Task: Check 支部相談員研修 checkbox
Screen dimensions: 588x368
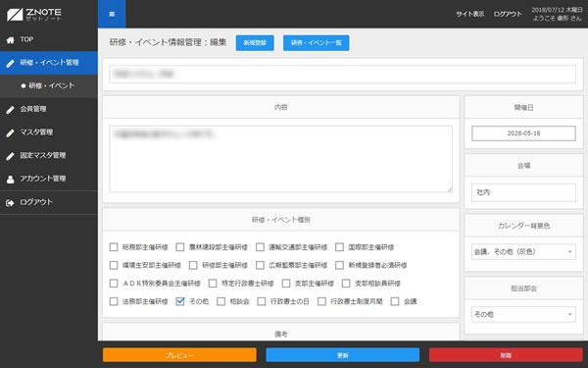Action: (346, 284)
